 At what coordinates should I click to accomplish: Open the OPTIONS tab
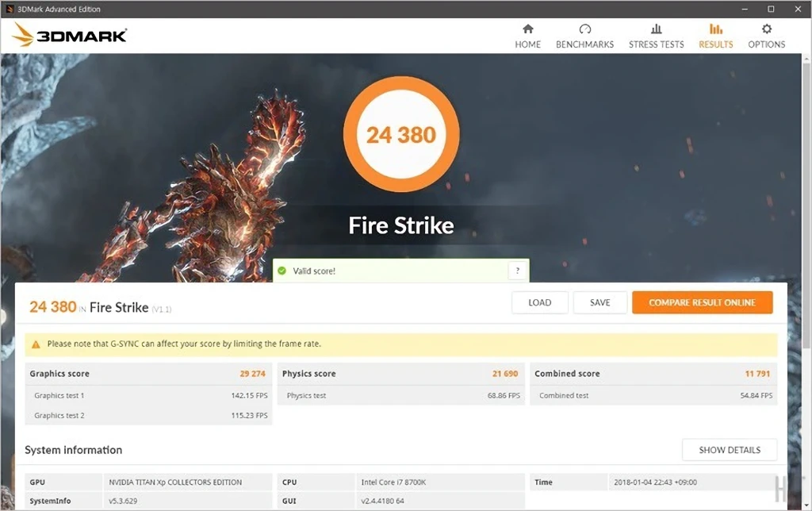tap(767, 36)
